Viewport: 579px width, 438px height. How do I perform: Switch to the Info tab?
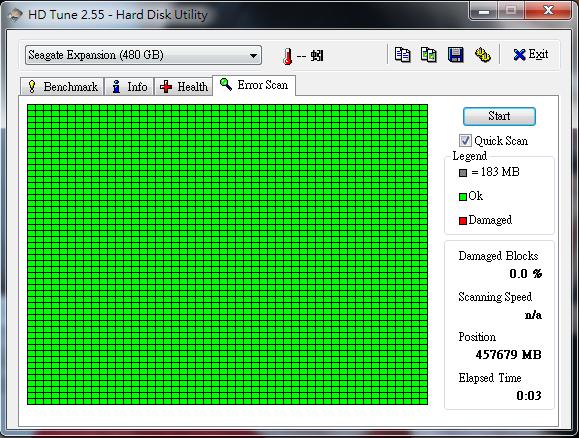point(129,87)
